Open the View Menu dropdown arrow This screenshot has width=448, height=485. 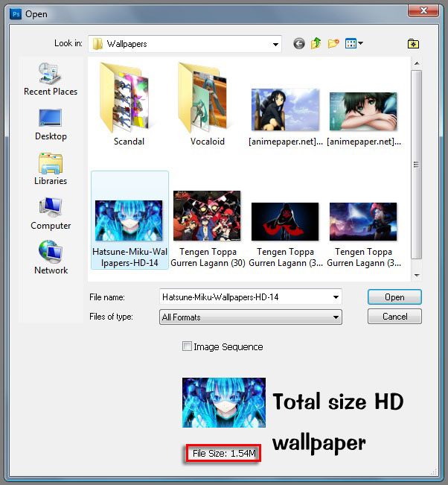(360, 43)
